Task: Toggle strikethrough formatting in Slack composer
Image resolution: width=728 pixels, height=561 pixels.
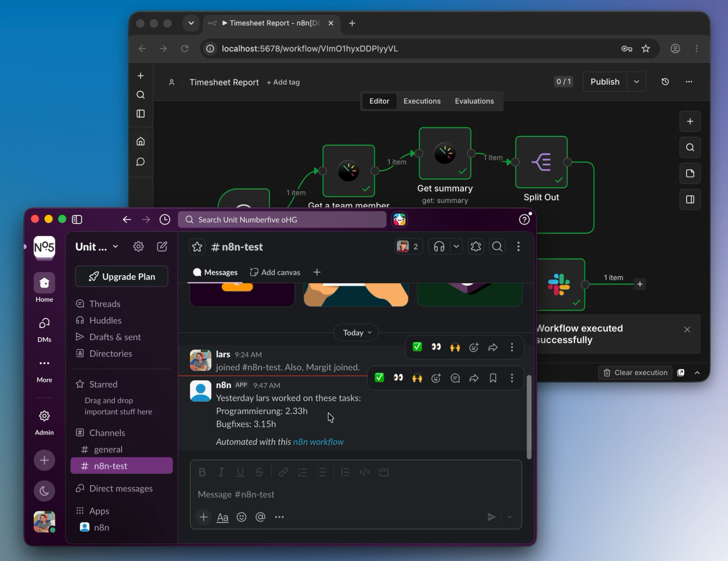Action: pyautogui.click(x=259, y=472)
